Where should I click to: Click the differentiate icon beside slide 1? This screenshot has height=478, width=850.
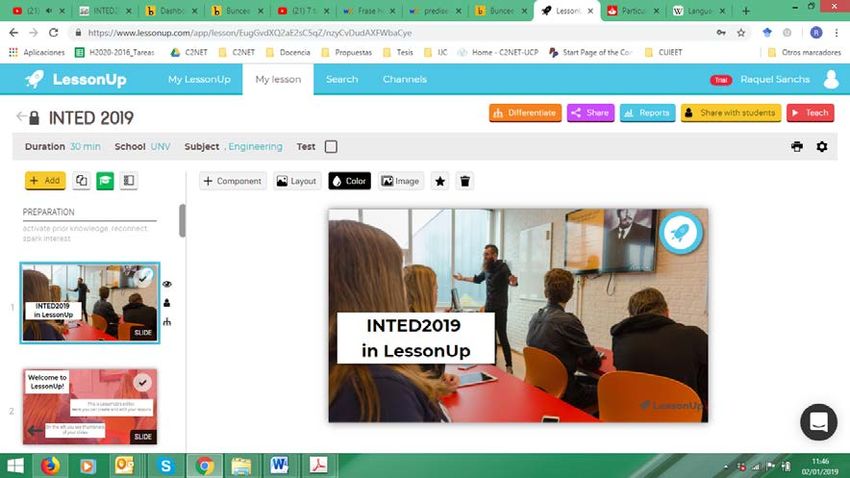[x=167, y=322]
